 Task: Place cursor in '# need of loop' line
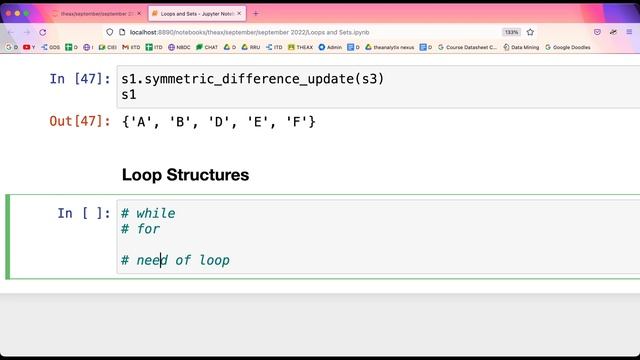(x=176, y=260)
